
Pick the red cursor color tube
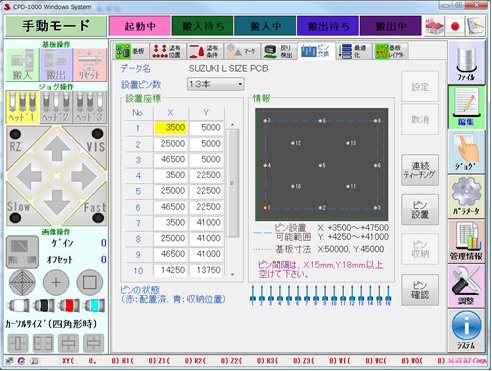[69, 305]
